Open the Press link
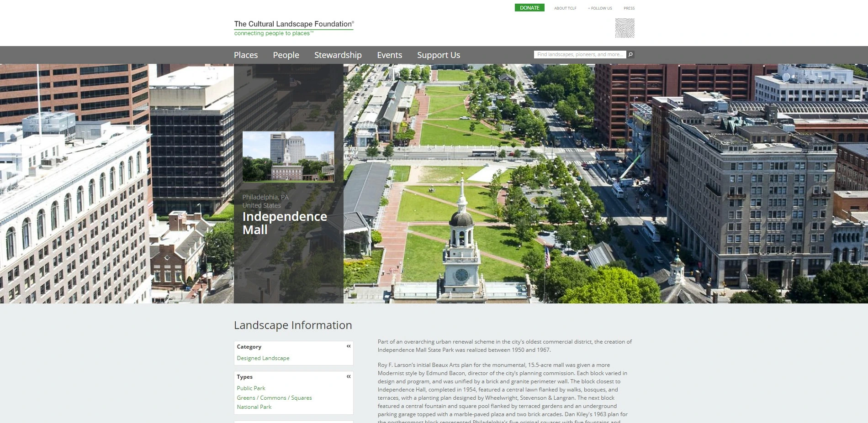Image resolution: width=868 pixels, height=423 pixels. pos(629,8)
